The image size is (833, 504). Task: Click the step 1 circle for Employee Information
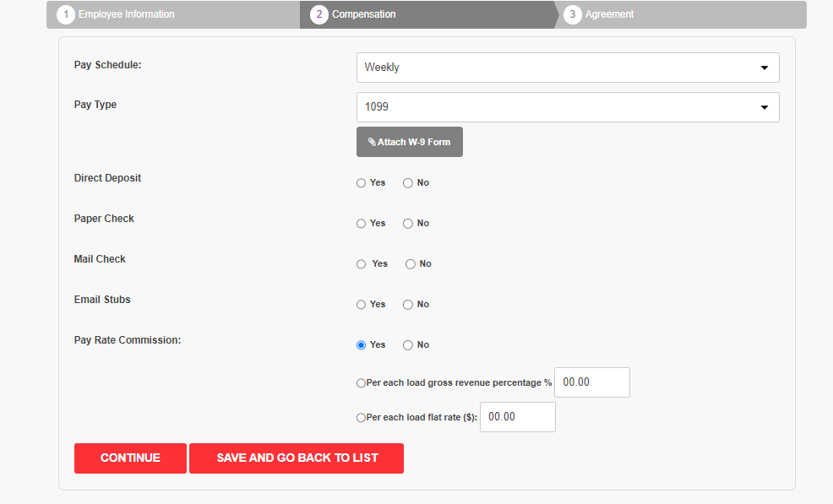(x=66, y=14)
